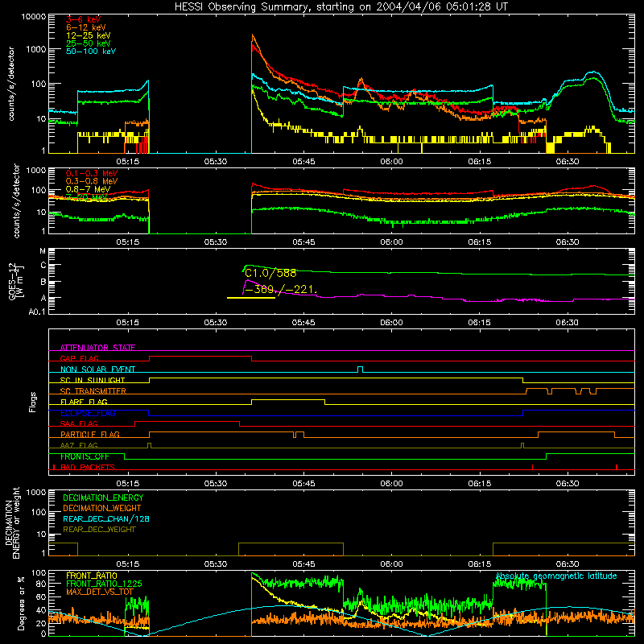Select the AAZ_FLAG label

tap(79, 445)
